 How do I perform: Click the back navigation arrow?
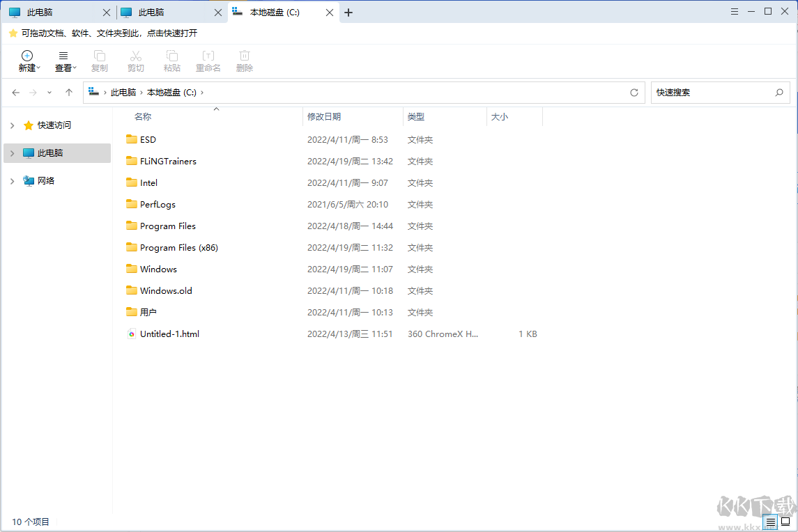[x=16, y=93]
